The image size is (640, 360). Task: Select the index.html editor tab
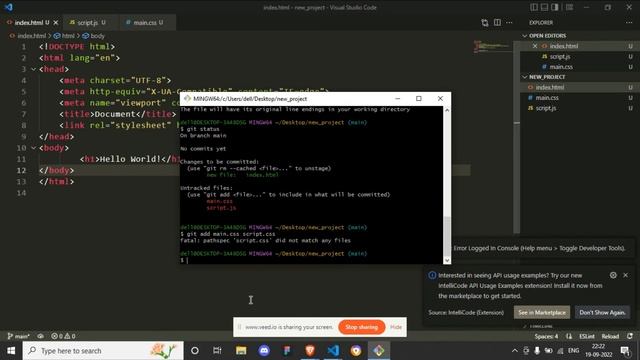pyautogui.click(x=32, y=22)
